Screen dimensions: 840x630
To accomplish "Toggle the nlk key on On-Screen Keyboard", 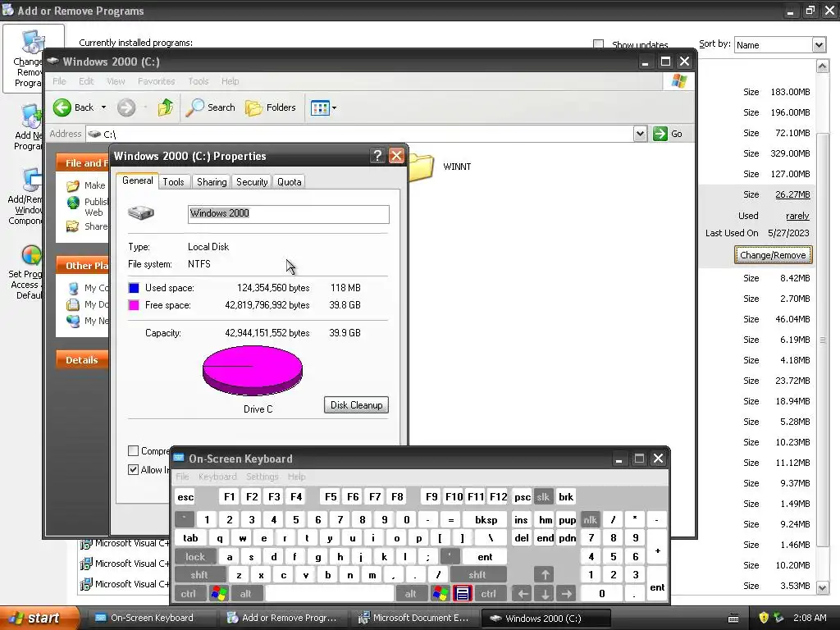I will coord(591,519).
